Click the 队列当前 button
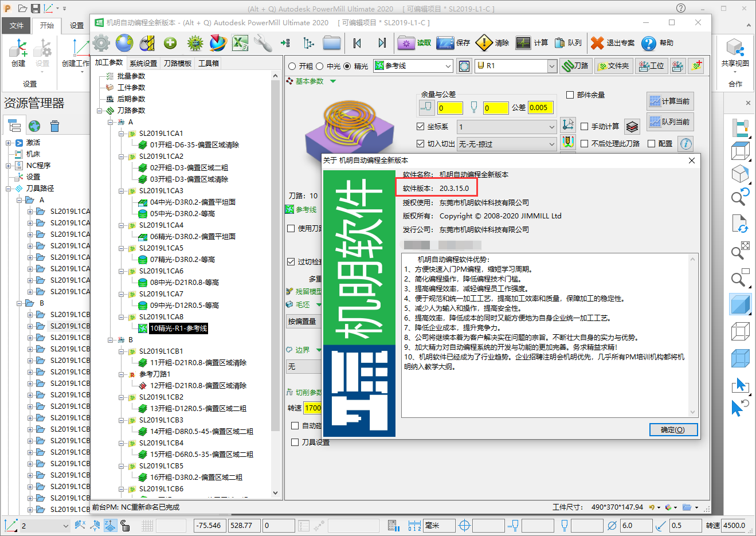The width and height of the screenshot is (756, 536). tap(669, 122)
